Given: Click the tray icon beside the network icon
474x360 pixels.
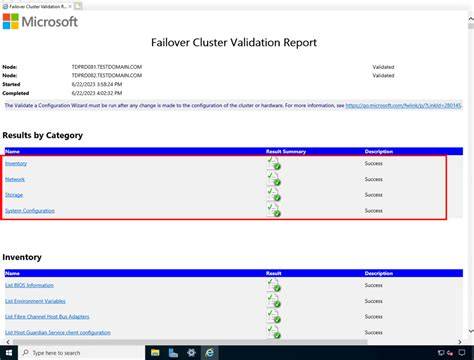Looking at the screenshot, I should pyautogui.click(x=450, y=353).
